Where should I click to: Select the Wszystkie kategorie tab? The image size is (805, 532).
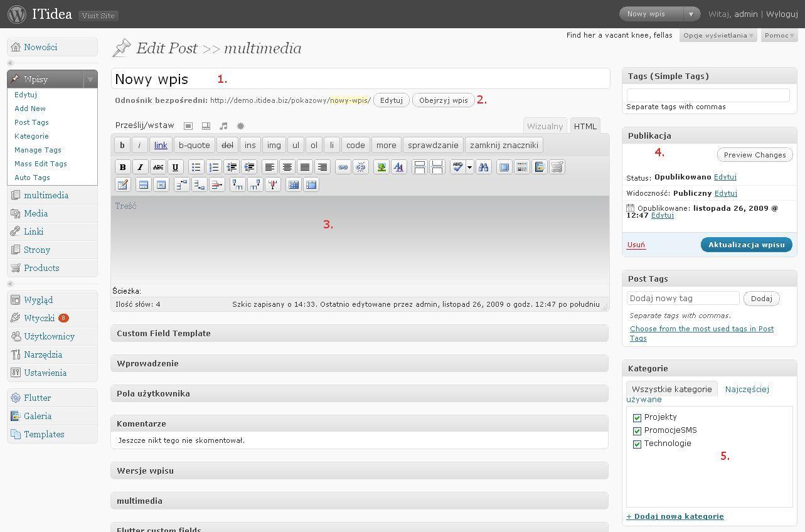(671, 389)
